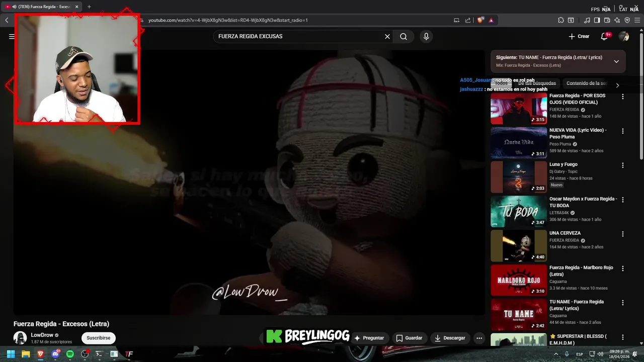Show more filter chips with right arrow
This screenshot has height=362, width=644.
click(x=617, y=85)
